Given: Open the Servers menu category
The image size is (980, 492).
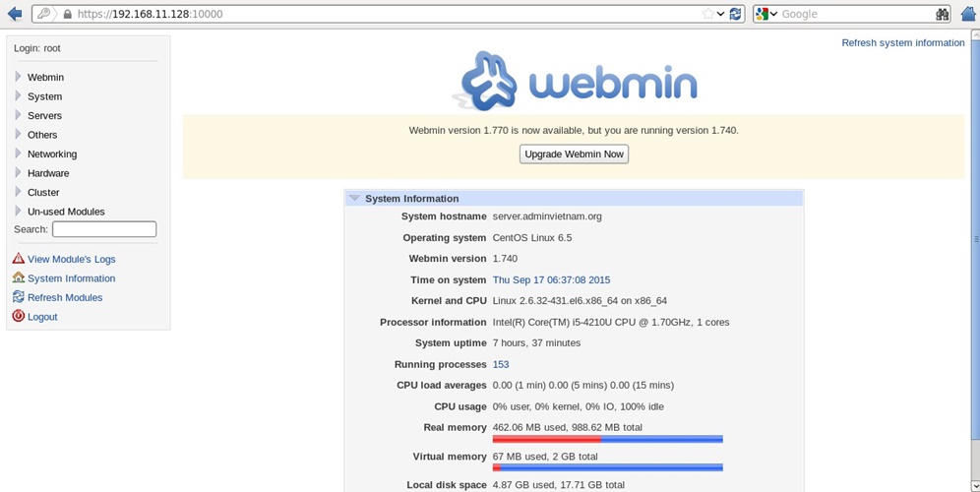Looking at the screenshot, I should [x=44, y=116].
